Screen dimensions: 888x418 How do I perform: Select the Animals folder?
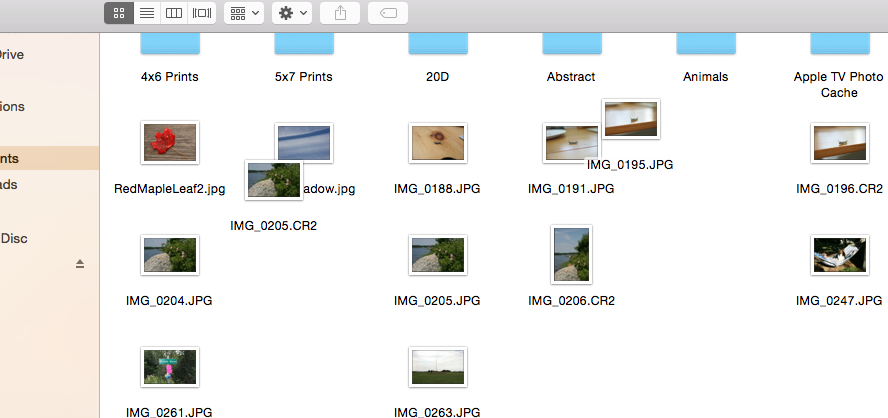tap(706, 44)
